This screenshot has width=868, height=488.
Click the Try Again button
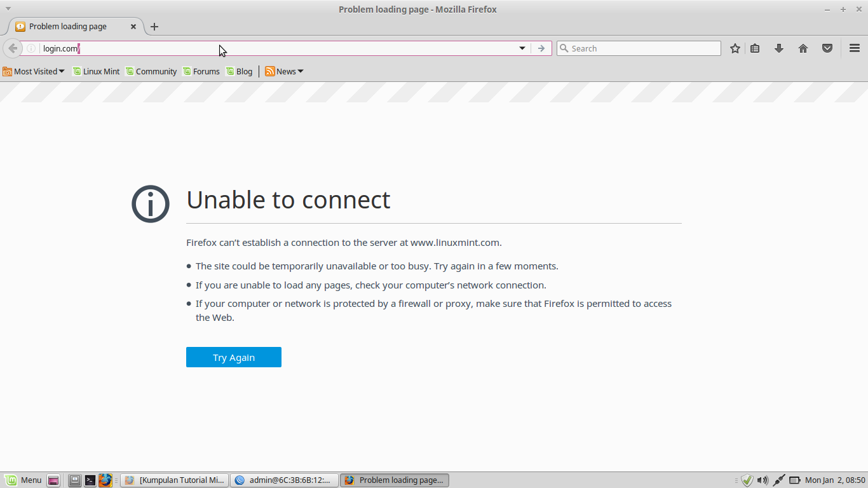[233, 356]
